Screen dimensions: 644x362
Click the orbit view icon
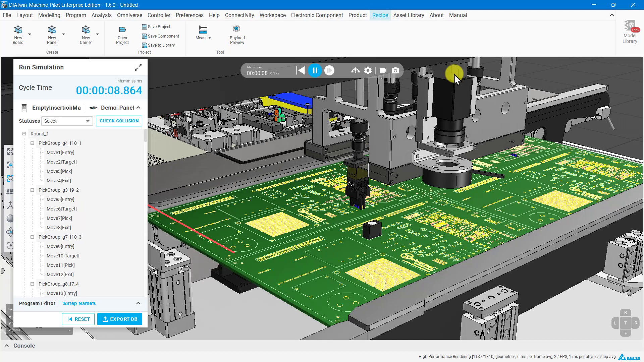point(10,232)
